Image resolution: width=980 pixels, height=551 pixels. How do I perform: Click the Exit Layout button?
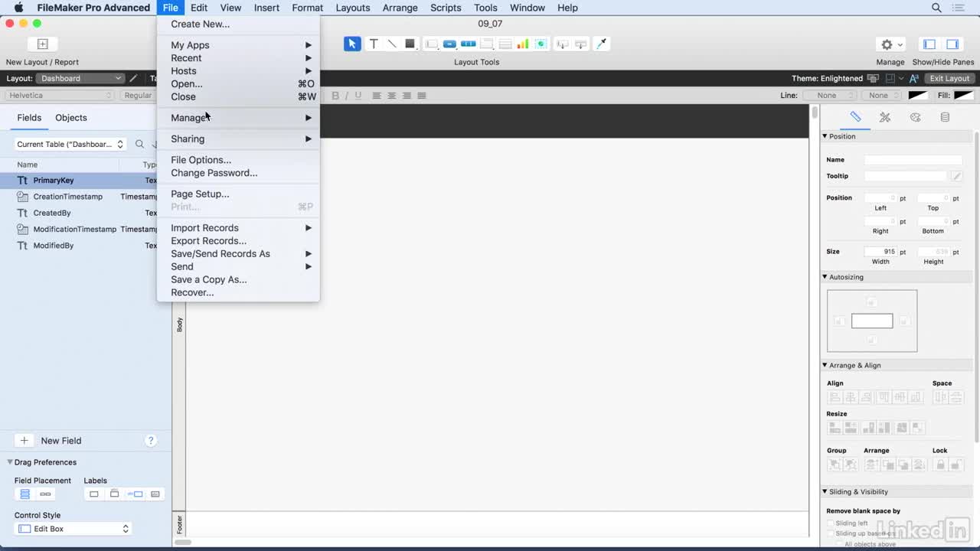[x=949, y=78]
